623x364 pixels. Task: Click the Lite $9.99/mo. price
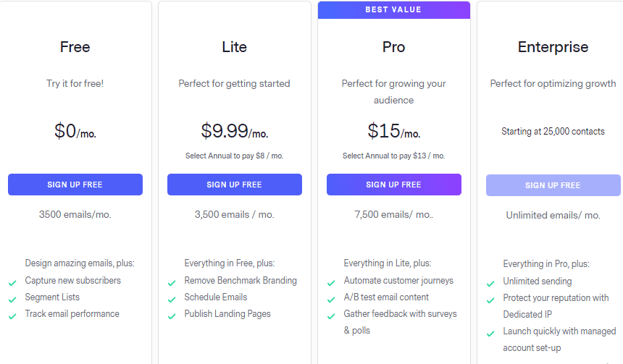click(235, 131)
